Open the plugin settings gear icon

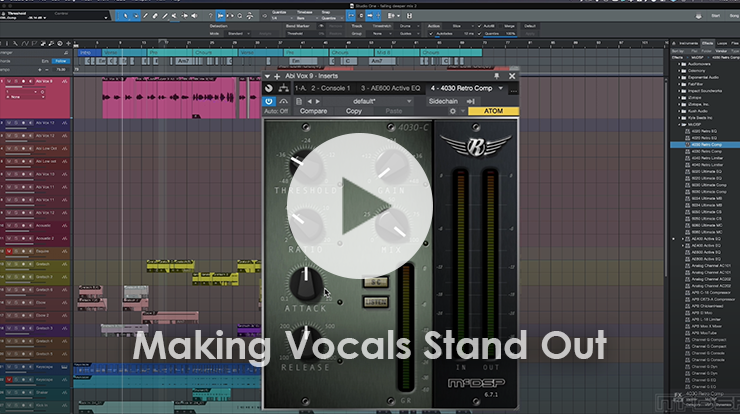(x=453, y=111)
